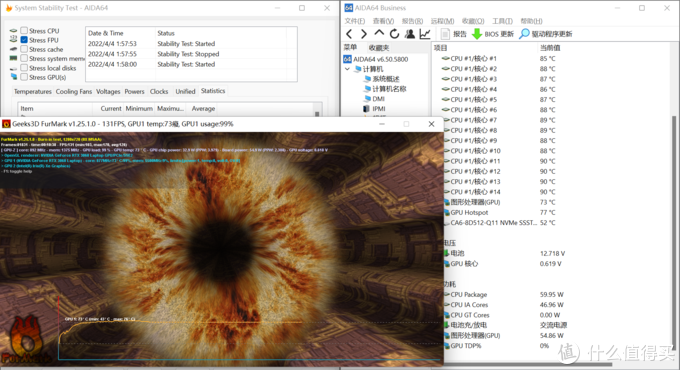
Task: Enable the Stress system memory checkbox
Action: pos(24,59)
